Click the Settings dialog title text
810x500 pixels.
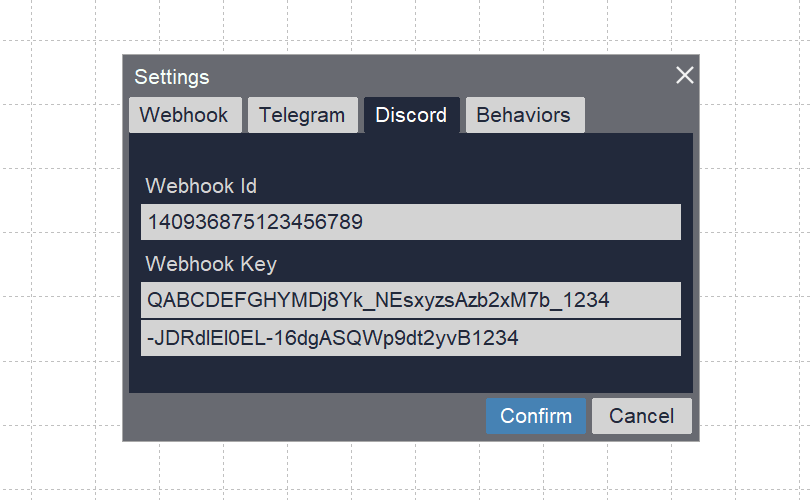(172, 77)
